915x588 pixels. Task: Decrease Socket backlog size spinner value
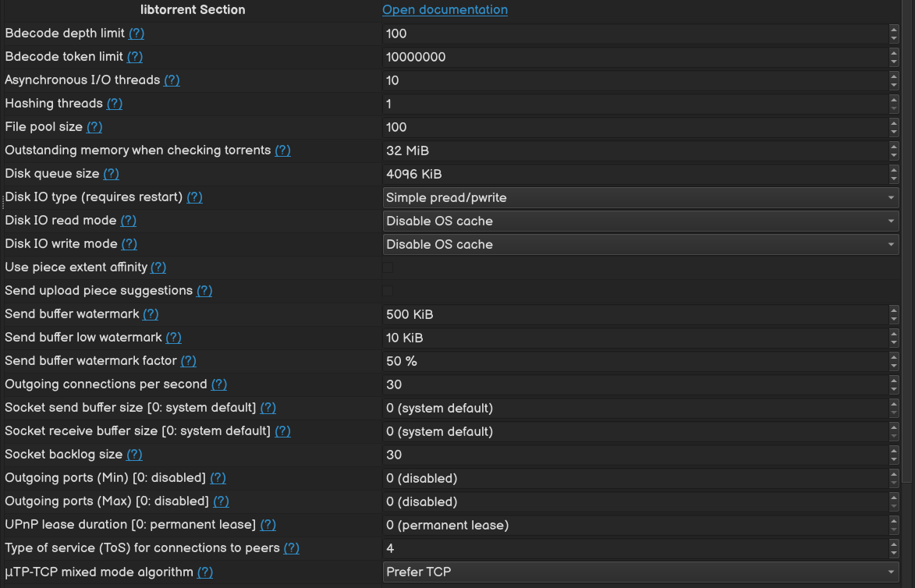click(x=893, y=459)
